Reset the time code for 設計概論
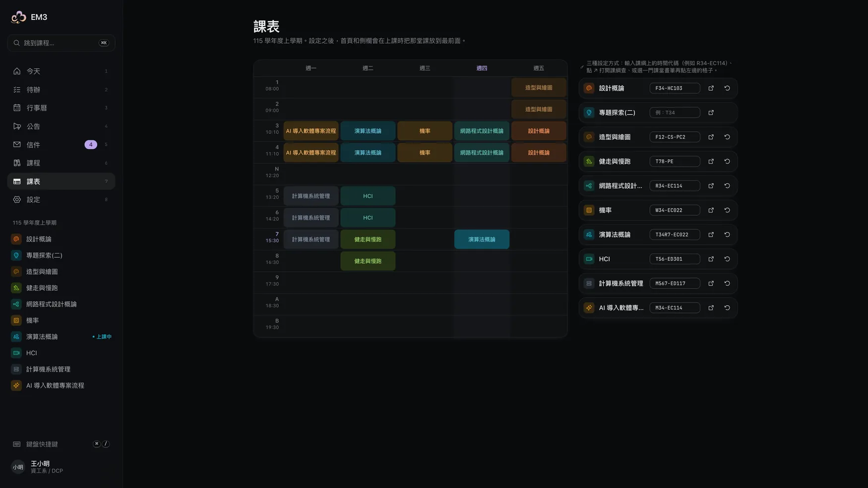The width and height of the screenshot is (868, 488). pos(727,88)
